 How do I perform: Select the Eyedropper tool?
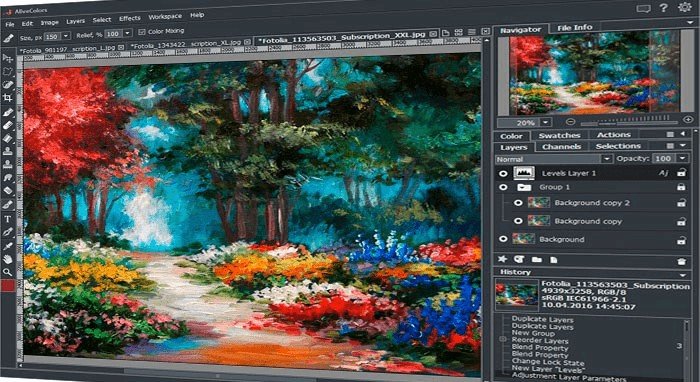click(x=8, y=245)
